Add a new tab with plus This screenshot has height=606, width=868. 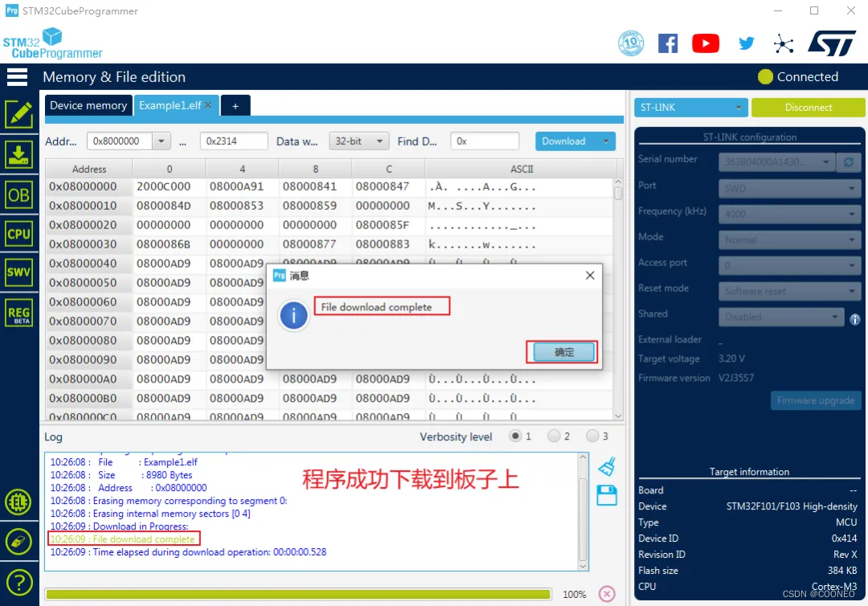pos(235,106)
